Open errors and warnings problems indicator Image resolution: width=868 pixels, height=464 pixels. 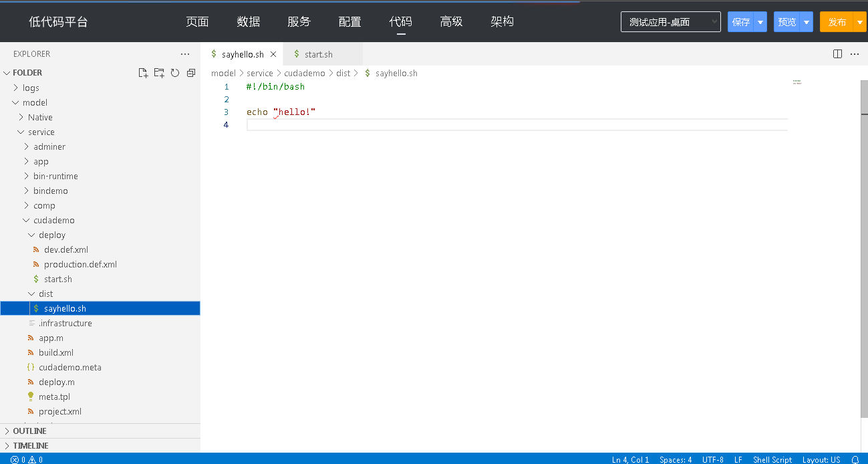pos(27,459)
